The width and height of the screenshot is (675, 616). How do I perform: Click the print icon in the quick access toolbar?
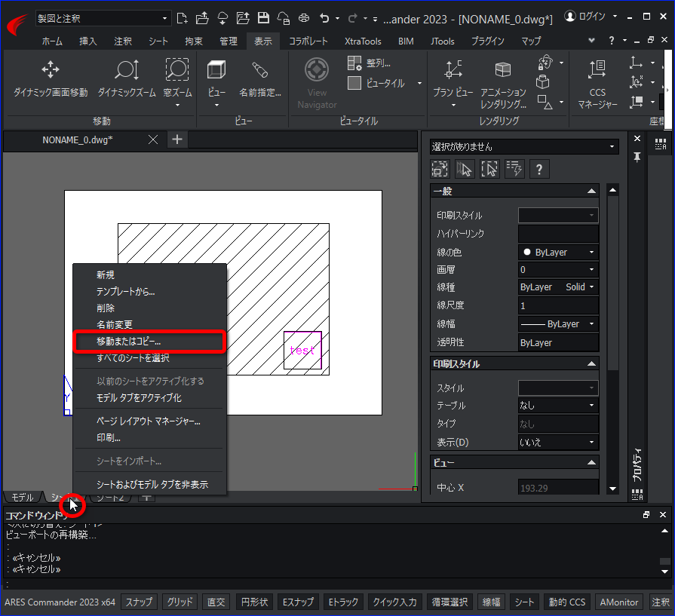pyautogui.click(x=304, y=18)
